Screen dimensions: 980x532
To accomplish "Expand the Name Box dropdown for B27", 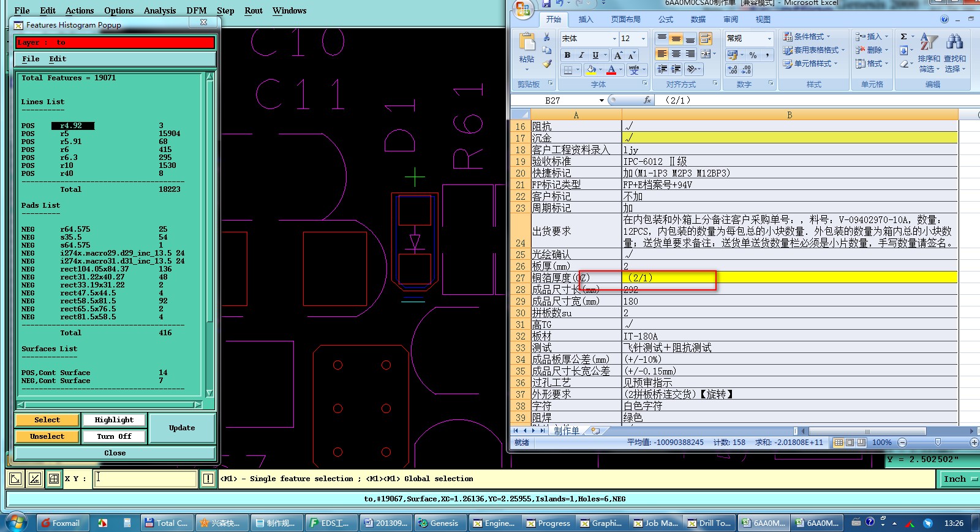I will point(601,101).
